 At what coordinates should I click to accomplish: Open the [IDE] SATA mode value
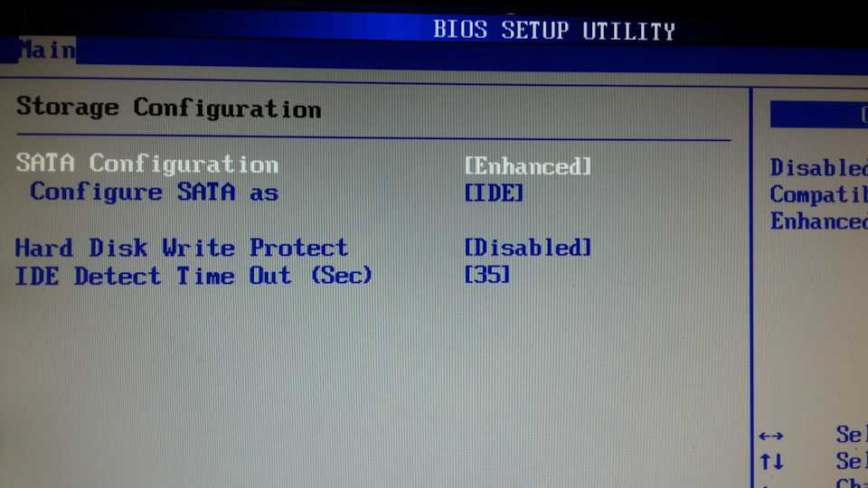(x=494, y=193)
